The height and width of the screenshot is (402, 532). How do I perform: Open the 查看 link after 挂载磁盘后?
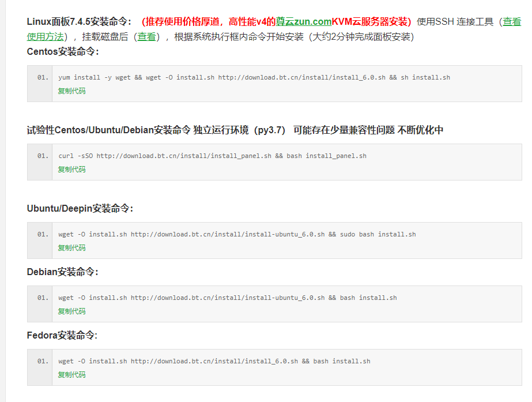[146, 37]
